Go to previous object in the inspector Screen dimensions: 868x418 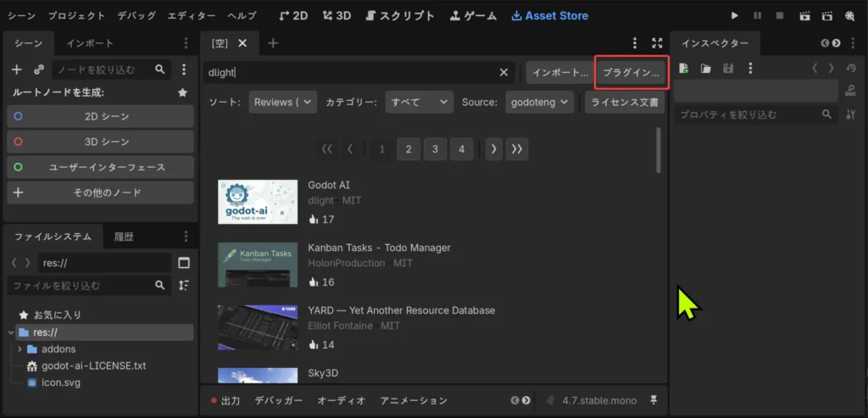pos(815,68)
